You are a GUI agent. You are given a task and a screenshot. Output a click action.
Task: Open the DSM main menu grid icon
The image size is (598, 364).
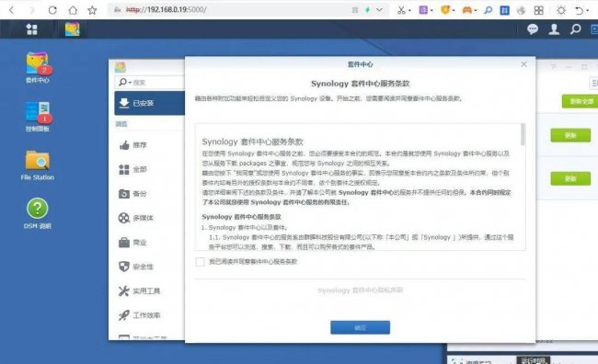pos(31,29)
